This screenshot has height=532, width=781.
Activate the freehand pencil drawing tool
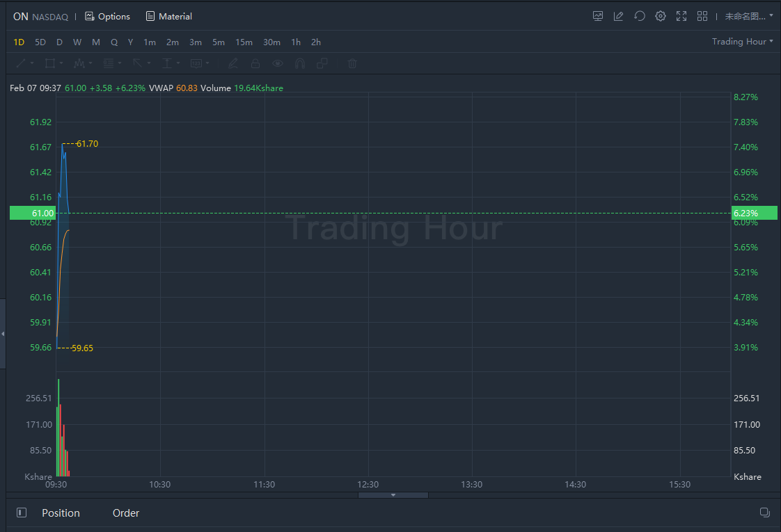(x=232, y=63)
